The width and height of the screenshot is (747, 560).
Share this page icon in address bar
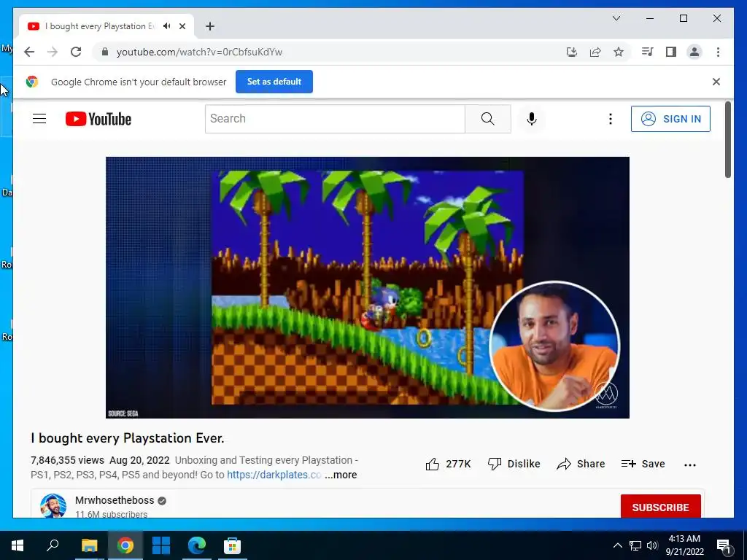595,52
